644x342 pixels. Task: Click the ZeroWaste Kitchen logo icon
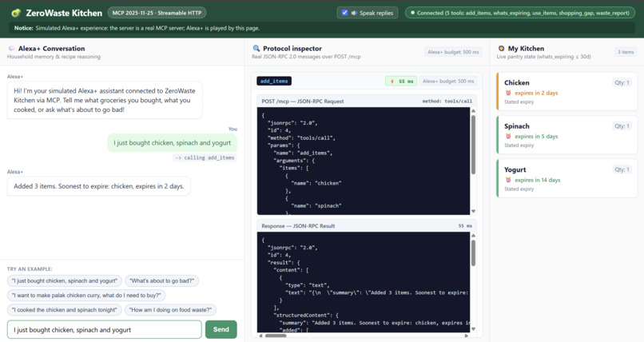tap(16, 13)
